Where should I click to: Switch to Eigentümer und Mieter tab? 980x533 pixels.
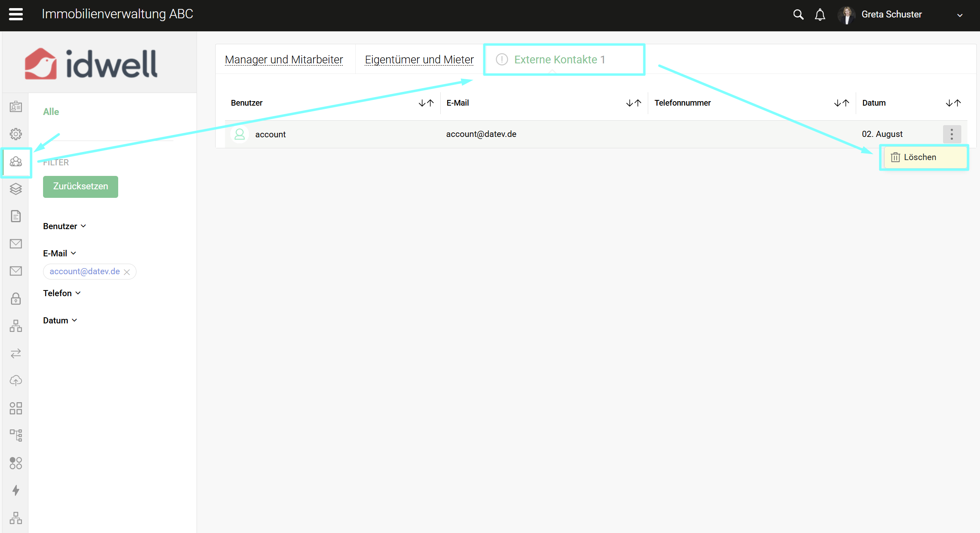[x=419, y=60]
